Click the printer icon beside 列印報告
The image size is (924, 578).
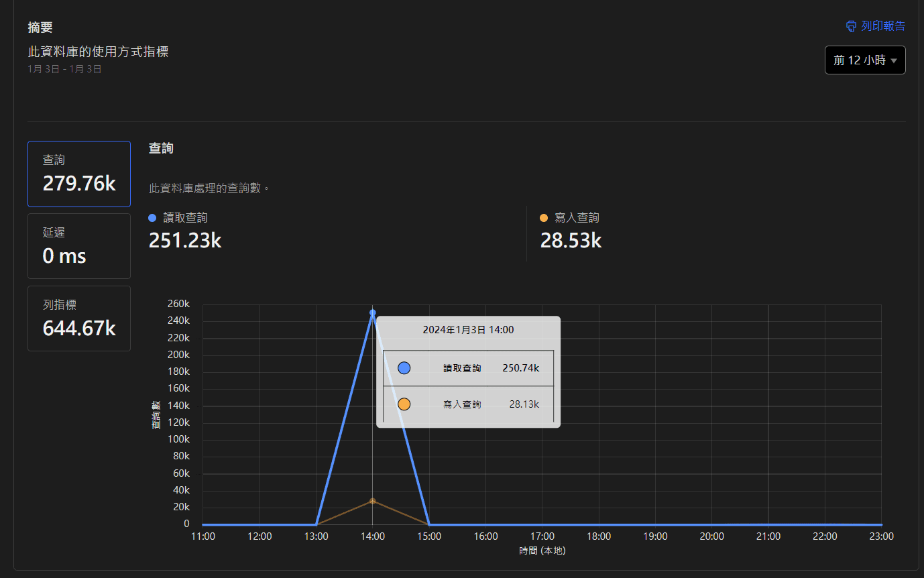[851, 26]
